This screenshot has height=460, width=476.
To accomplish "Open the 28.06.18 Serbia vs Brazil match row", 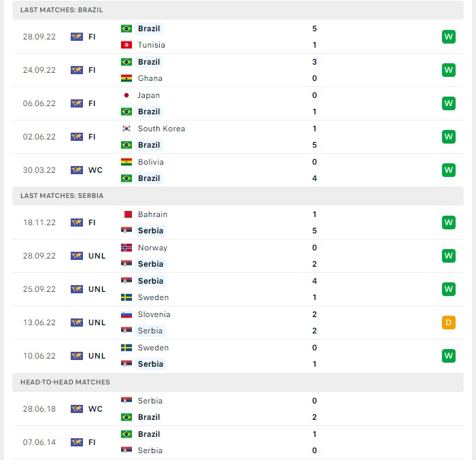I will point(238,409).
